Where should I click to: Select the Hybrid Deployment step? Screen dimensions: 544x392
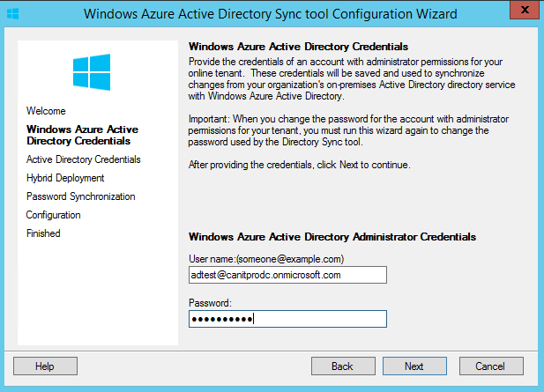point(65,178)
